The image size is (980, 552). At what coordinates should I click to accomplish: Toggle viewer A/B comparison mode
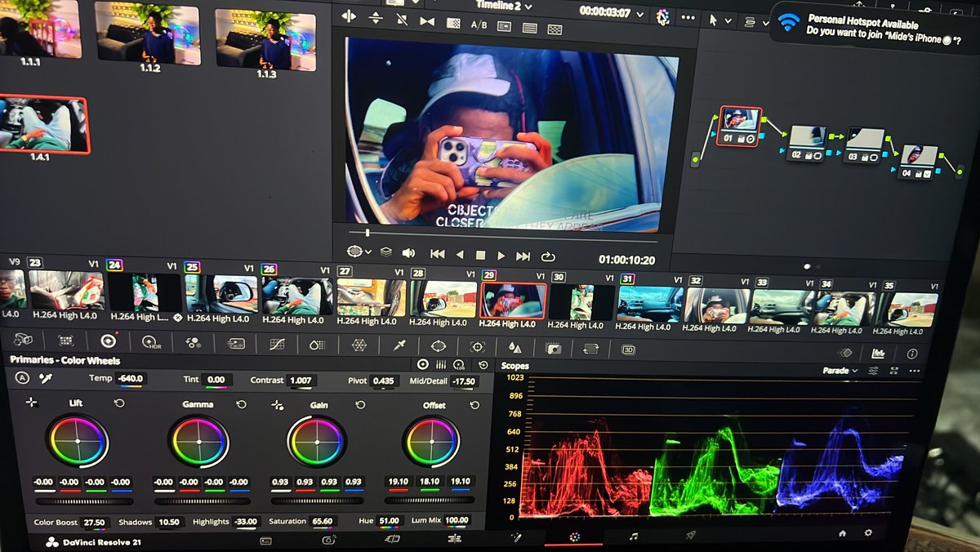479,24
